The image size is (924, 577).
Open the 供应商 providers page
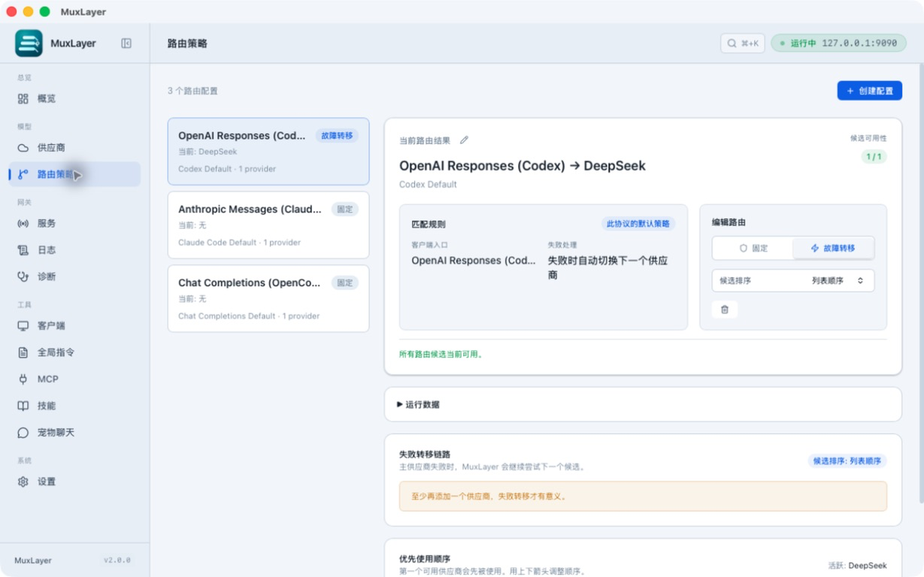click(x=74, y=148)
